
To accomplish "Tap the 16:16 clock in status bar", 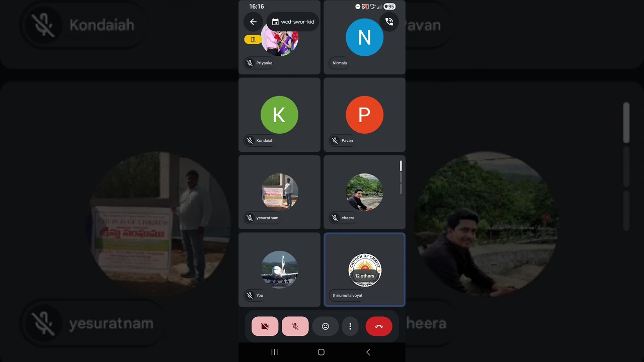I will [257, 7].
